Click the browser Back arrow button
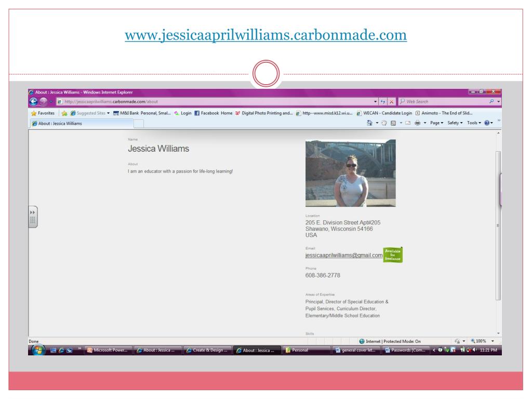Image resolution: width=532 pixels, height=399 pixels. coord(33,101)
